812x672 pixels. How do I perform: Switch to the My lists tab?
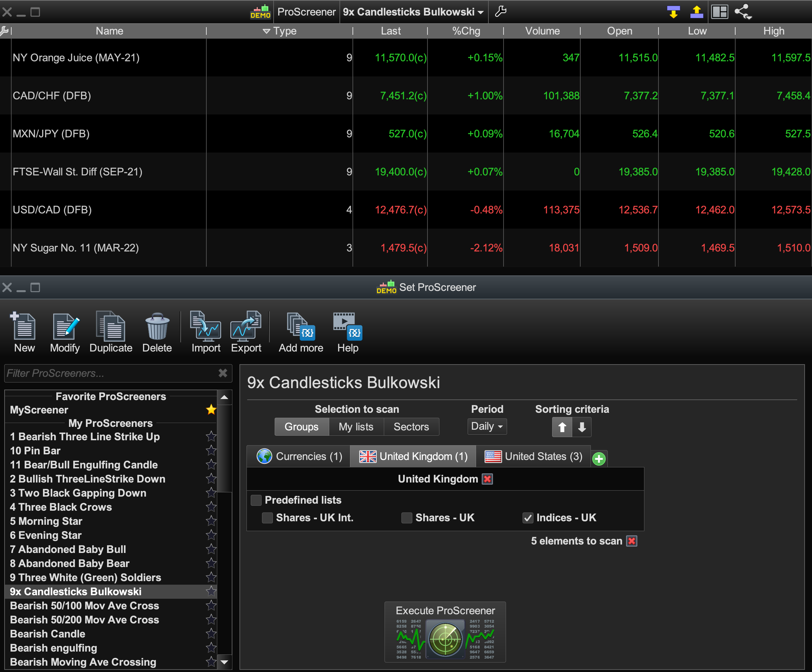tap(356, 427)
